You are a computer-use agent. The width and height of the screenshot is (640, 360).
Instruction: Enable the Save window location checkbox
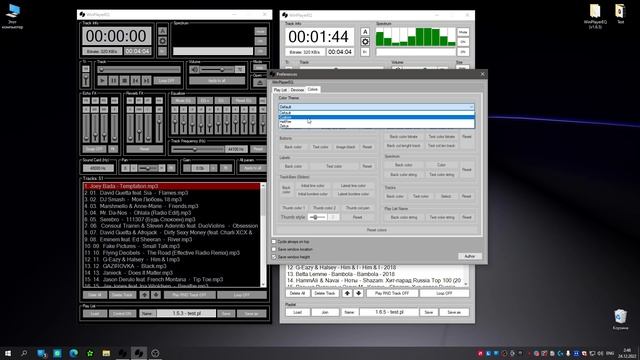tap(274, 249)
